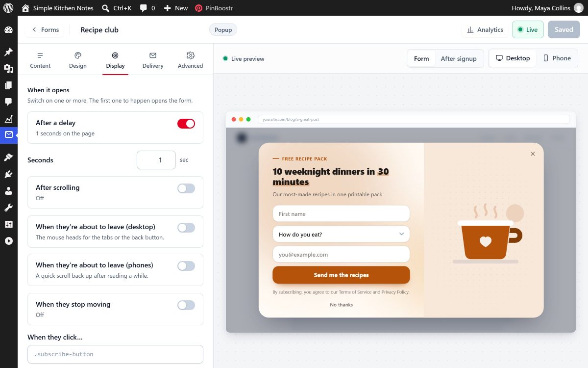This screenshot has width=588, height=368.
Task: Click the preview browser address bar
Action: (414, 119)
